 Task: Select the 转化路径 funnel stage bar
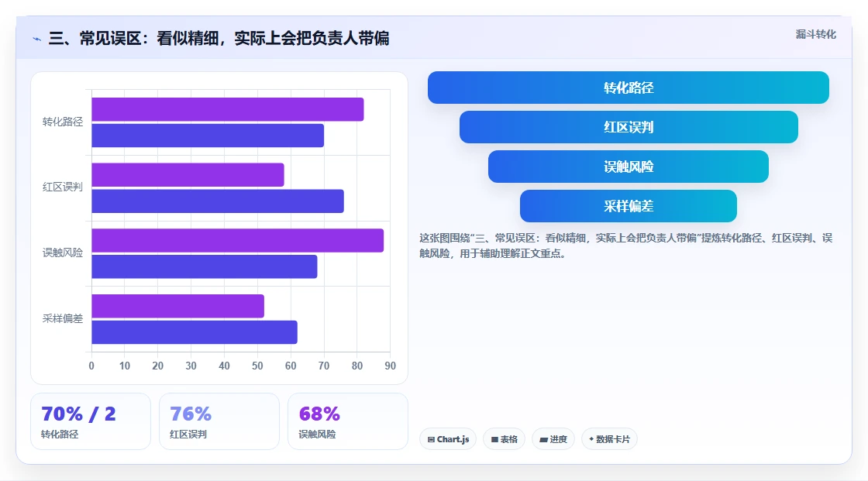click(629, 88)
